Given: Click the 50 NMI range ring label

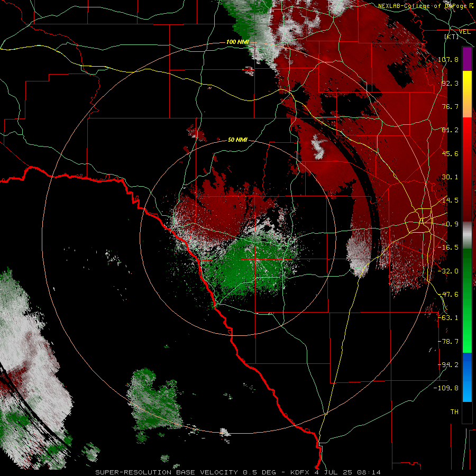Looking at the screenshot, I should click(x=237, y=140).
